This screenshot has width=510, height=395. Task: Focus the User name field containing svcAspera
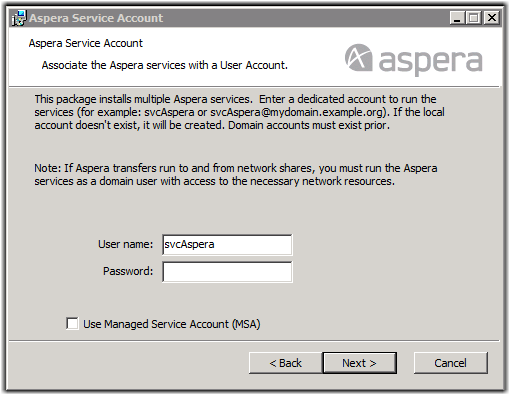point(227,245)
